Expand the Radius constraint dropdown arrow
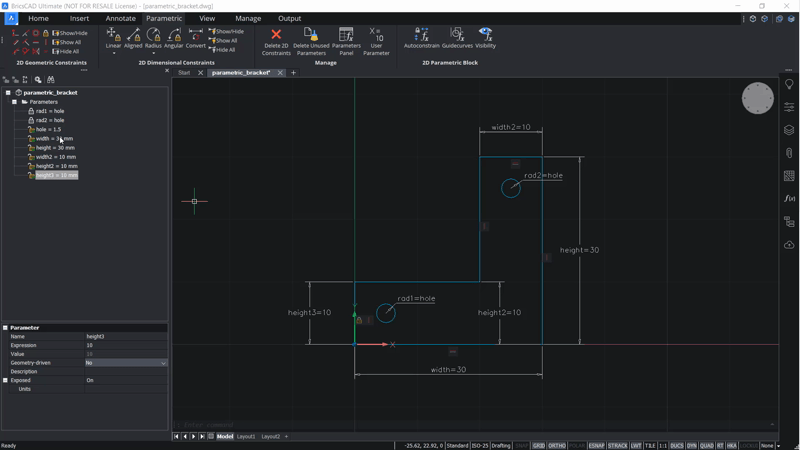Image resolution: width=800 pixels, height=450 pixels. pos(153,53)
